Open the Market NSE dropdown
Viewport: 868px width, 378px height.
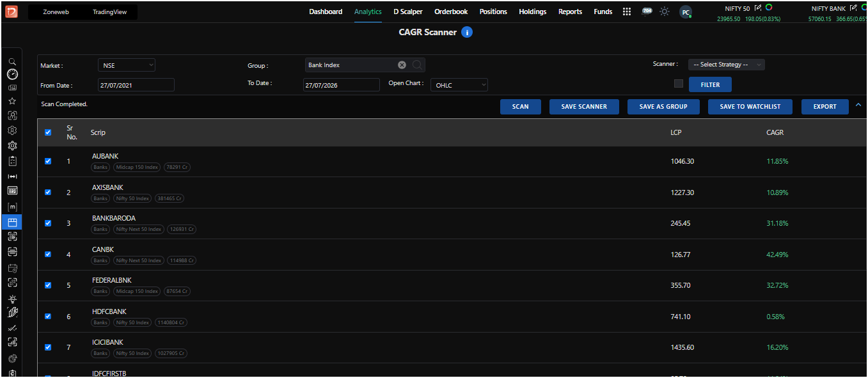point(126,65)
